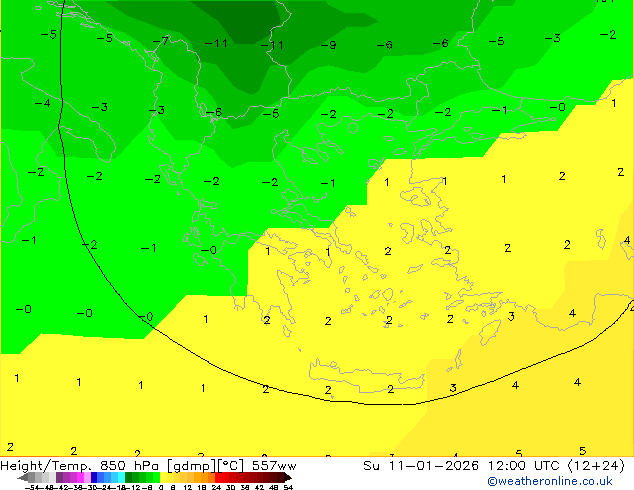Click the 'Su 11-01-2026 12:00 UTC' date text

[x=461, y=466]
